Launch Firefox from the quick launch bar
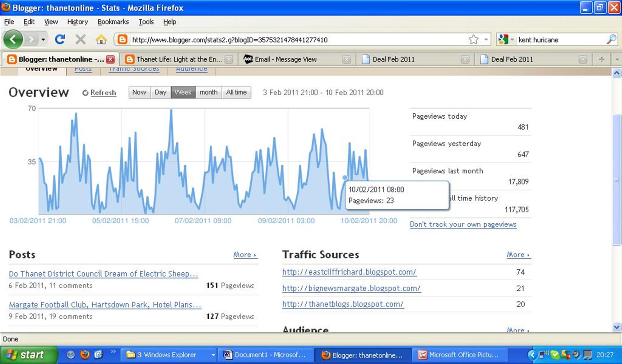This screenshot has width=622, height=364. [x=84, y=354]
